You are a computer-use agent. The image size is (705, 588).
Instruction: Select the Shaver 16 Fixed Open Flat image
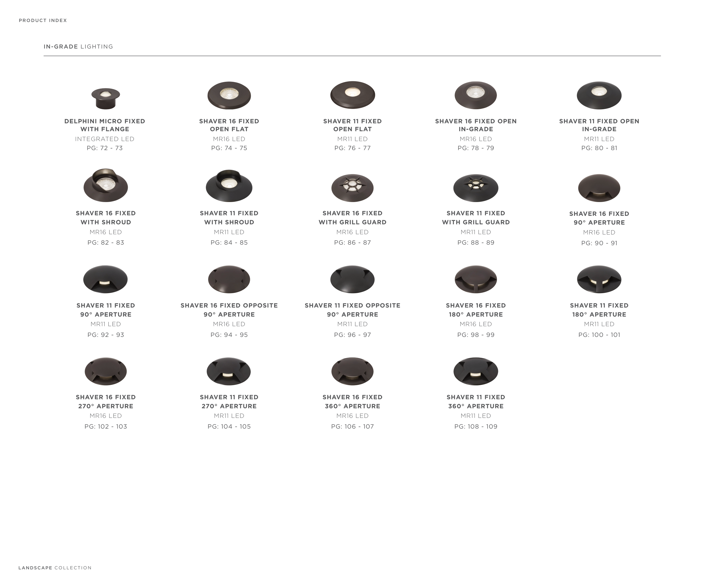pos(229,95)
